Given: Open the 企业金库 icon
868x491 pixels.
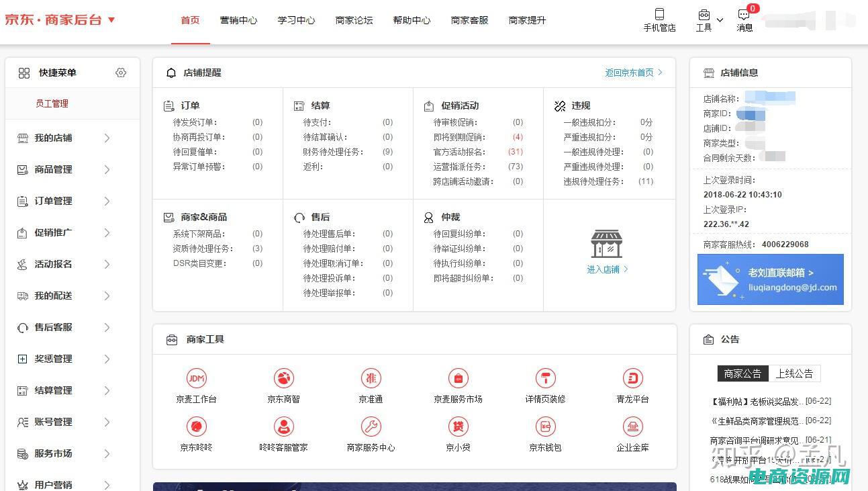Looking at the screenshot, I should click(x=632, y=427).
